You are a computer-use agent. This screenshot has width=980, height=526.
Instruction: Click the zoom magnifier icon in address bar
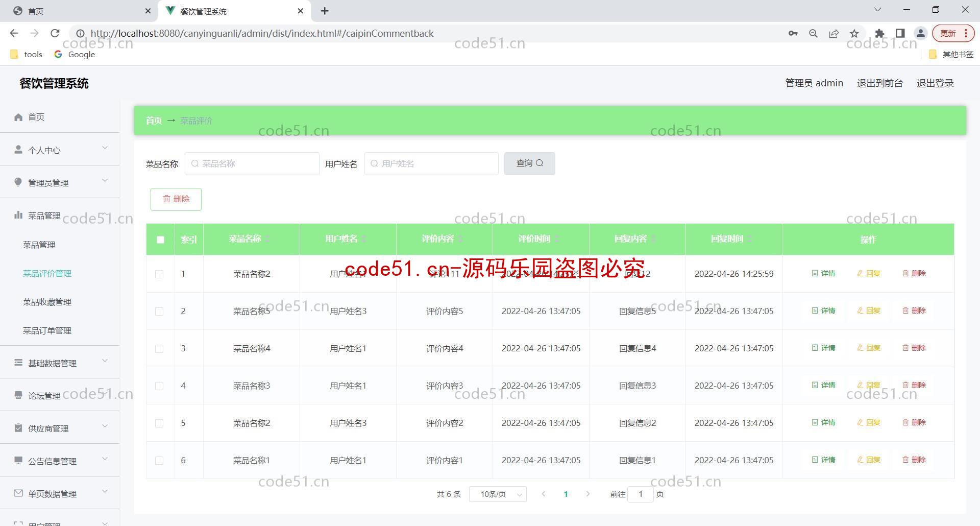(814, 33)
